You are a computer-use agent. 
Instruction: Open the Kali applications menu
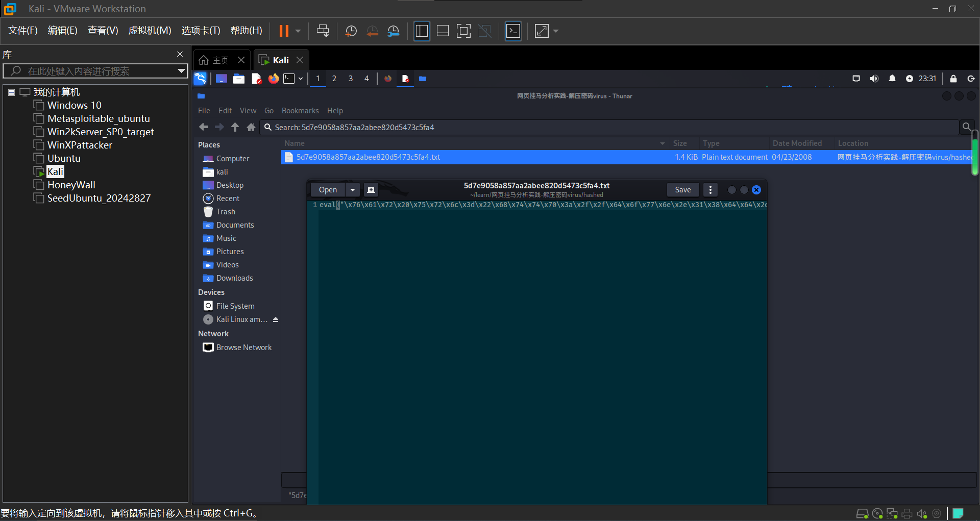(200, 79)
